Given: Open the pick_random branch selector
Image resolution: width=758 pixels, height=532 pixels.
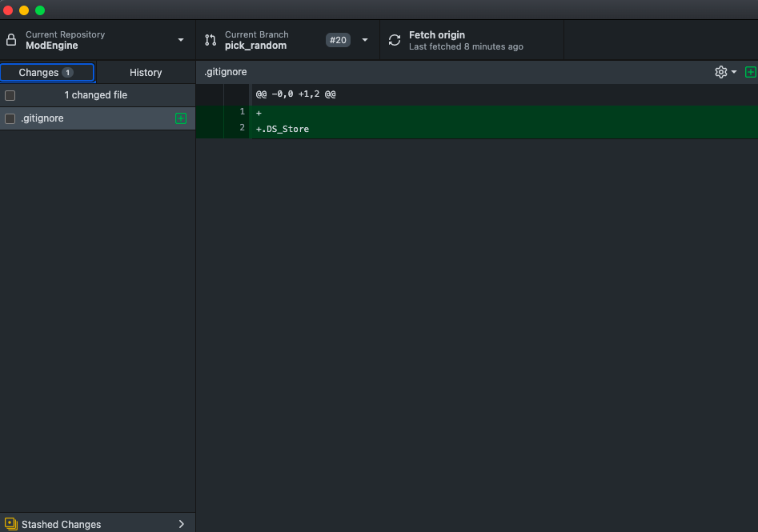Looking at the screenshot, I should pos(287,40).
